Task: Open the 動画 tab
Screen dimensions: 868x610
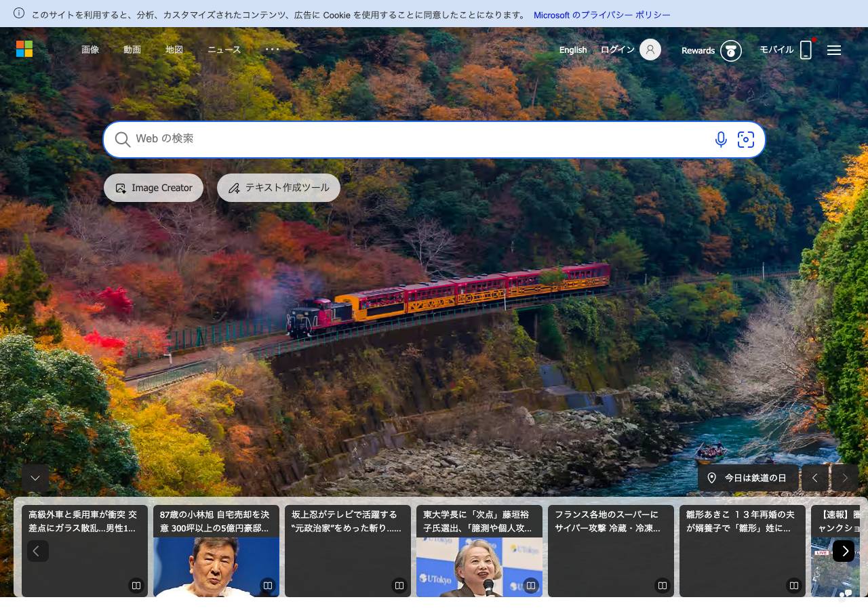Action: (132, 49)
